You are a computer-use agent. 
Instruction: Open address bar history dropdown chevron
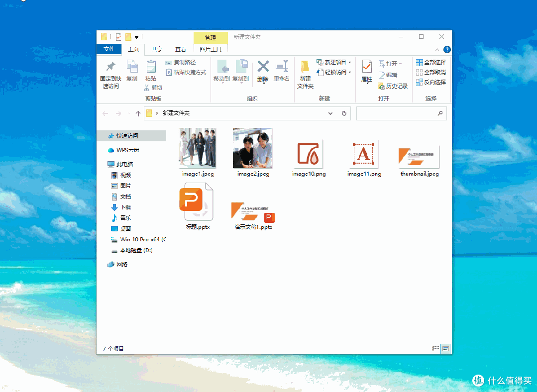pyautogui.click(x=330, y=113)
